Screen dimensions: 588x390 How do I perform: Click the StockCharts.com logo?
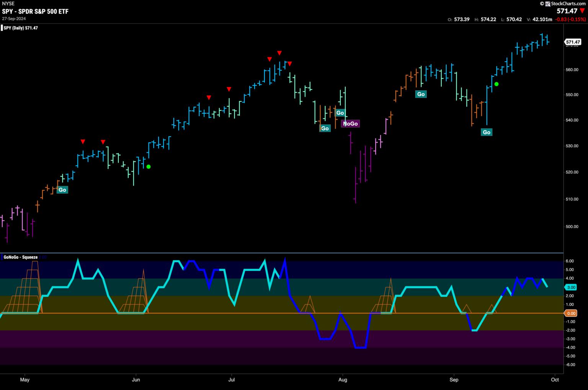tap(563, 3)
